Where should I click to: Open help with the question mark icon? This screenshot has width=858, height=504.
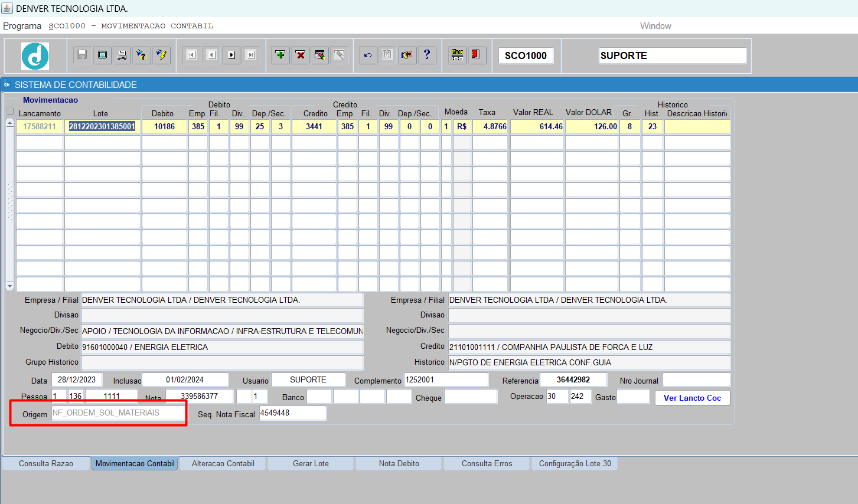427,55
